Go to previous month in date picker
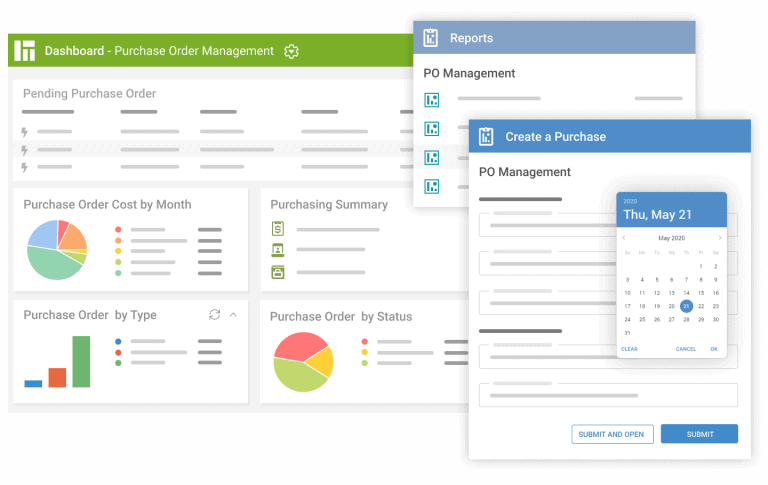The height and width of the screenshot is (485, 768). [x=624, y=238]
